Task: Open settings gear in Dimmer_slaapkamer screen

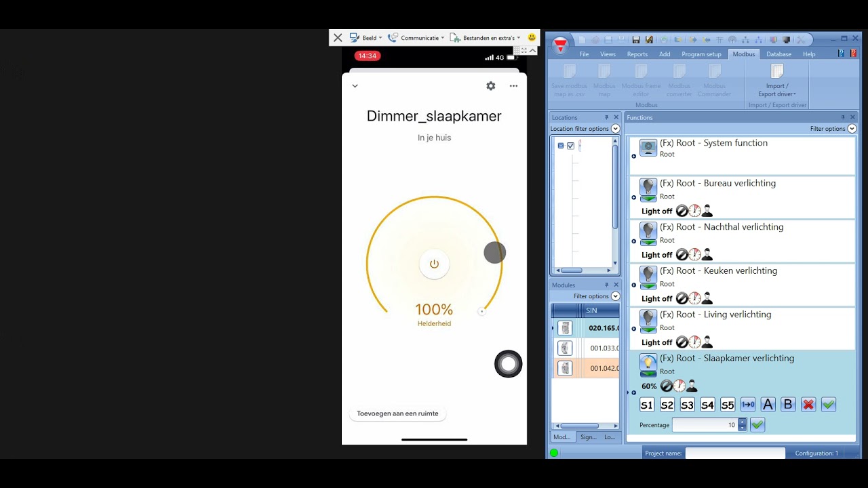Action: point(491,86)
